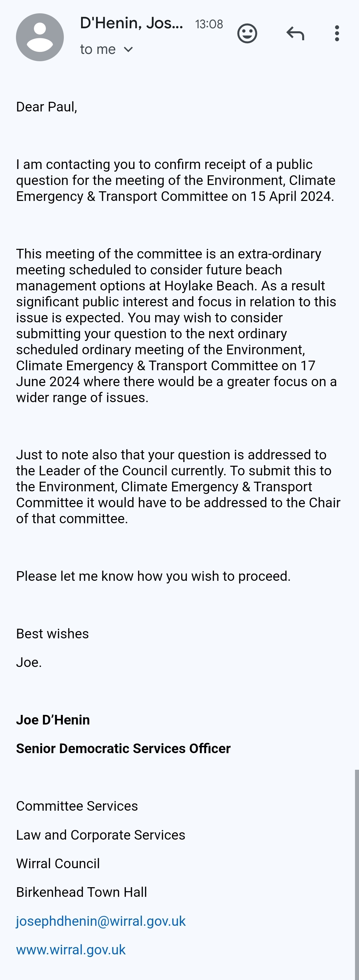Click the sender's profile avatar

point(40,37)
